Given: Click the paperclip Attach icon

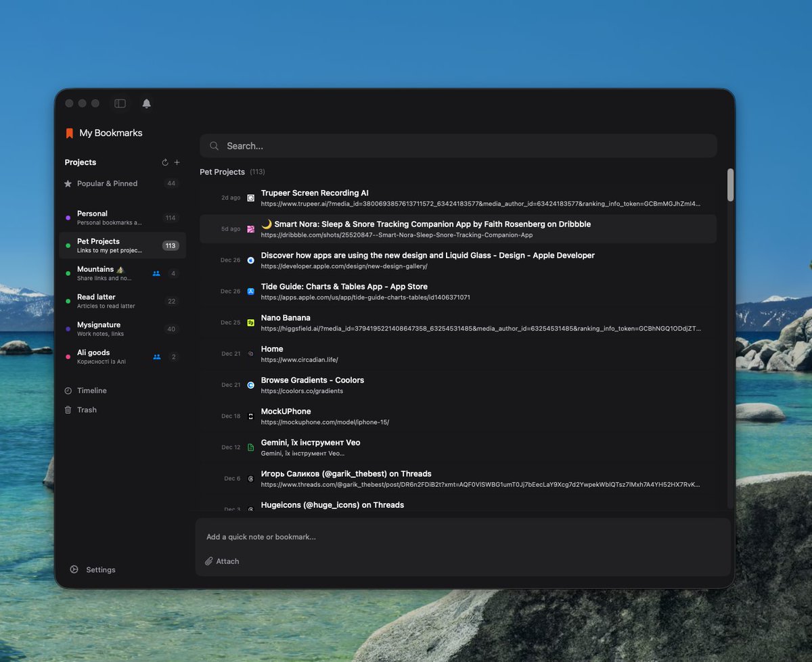Looking at the screenshot, I should click(209, 561).
